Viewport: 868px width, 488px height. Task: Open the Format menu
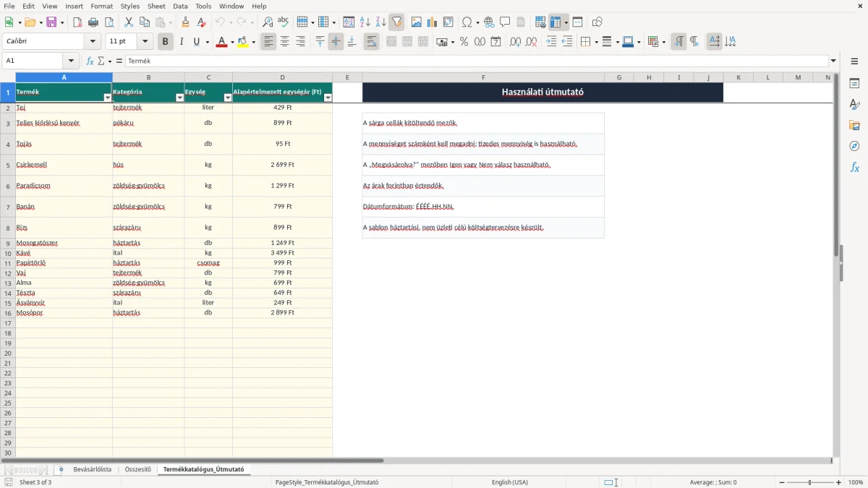point(101,6)
